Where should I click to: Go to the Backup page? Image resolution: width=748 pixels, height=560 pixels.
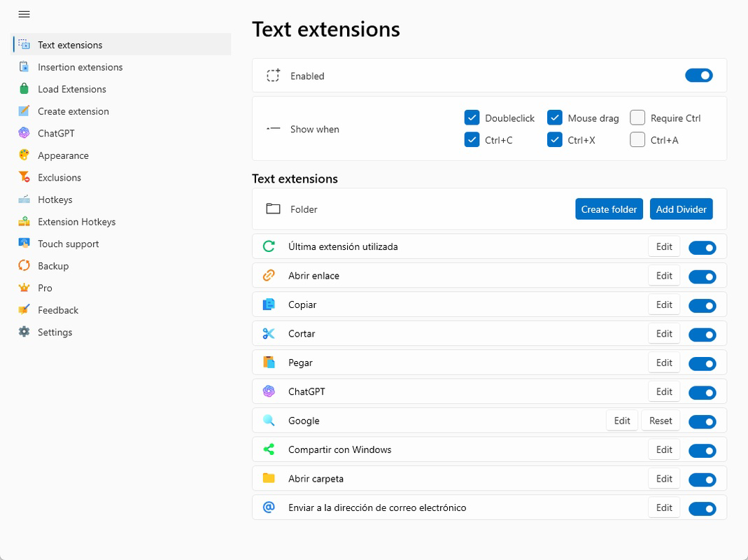pos(121,265)
